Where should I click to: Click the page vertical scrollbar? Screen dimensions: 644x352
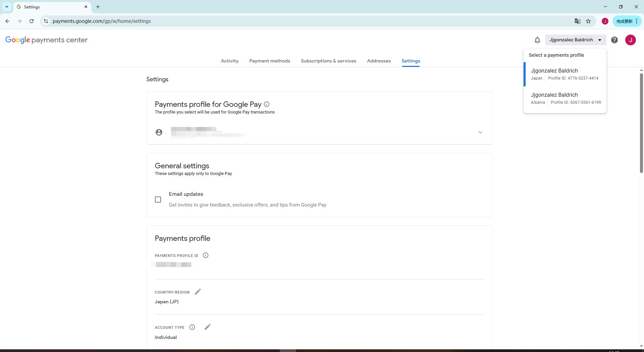click(641, 123)
